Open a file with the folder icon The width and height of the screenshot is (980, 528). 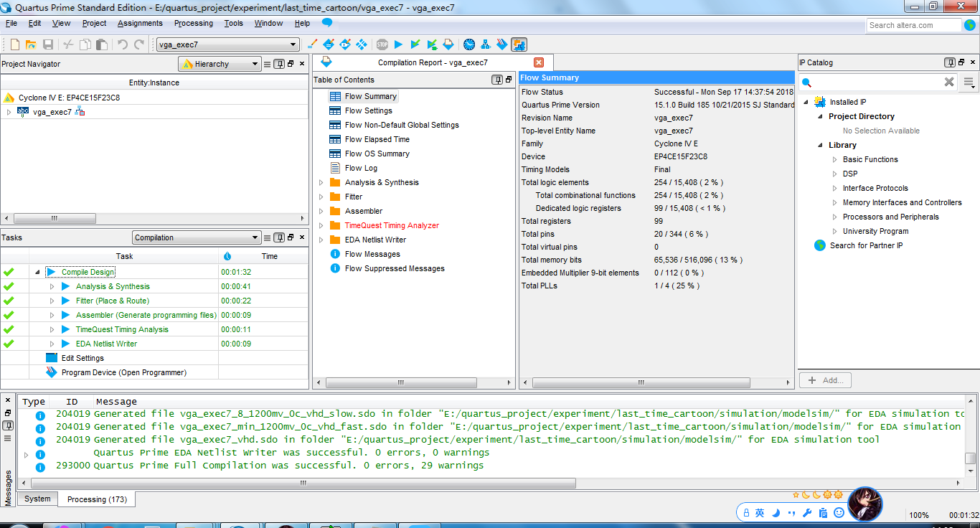(31, 44)
